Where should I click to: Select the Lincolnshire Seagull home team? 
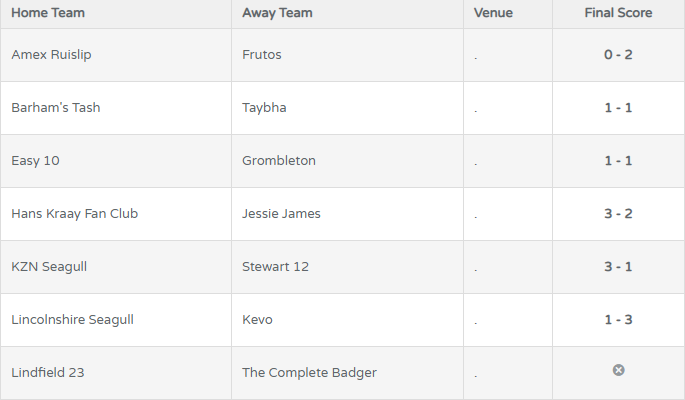(x=73, y=320)
